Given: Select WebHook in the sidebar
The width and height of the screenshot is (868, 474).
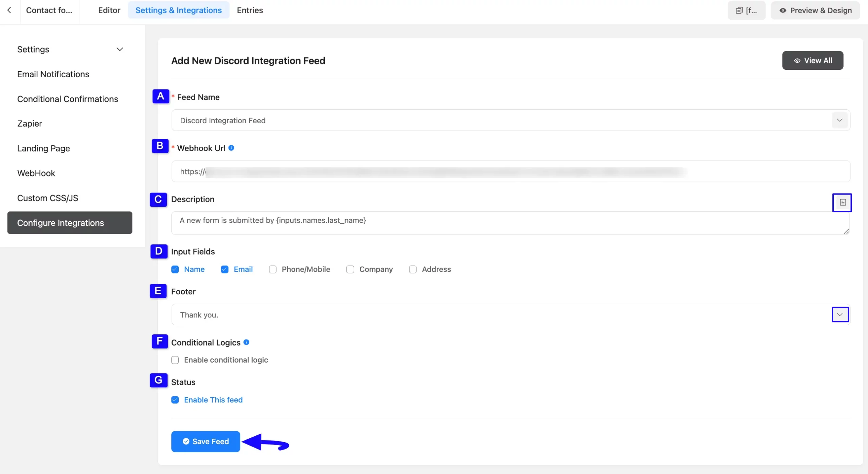Looking at the screenshot, I should (36, 173).
